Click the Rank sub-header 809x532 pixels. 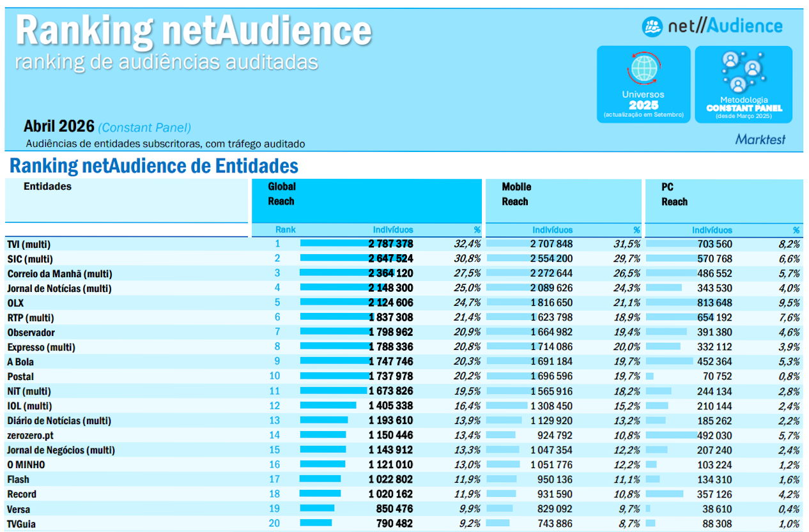(286, 230)
